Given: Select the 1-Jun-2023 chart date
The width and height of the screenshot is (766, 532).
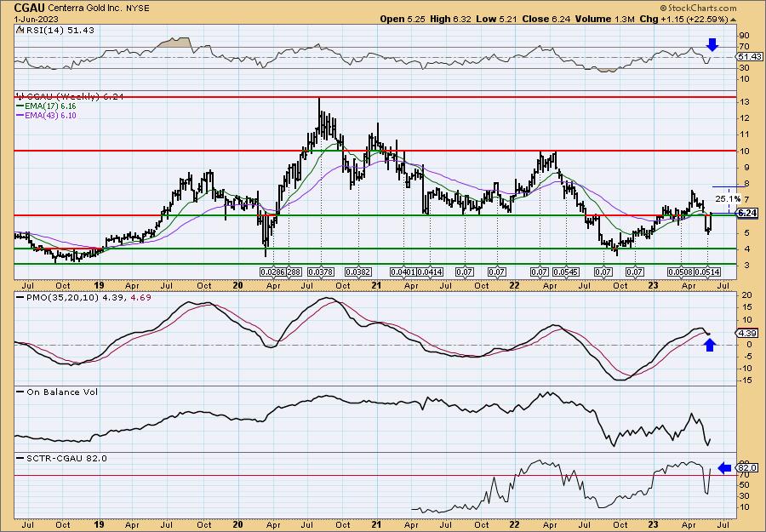Looking at the screenshot, I should pos(36,19).
